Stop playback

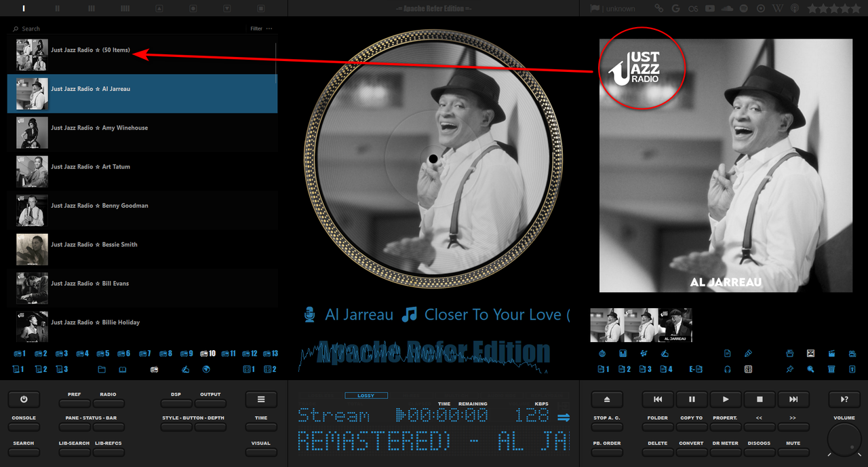click(x=759, y=399)
